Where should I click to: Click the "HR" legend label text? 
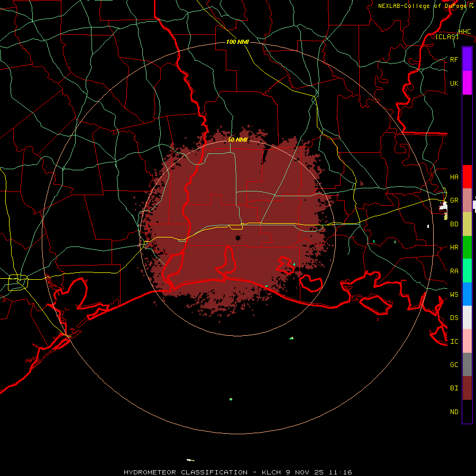click(x=454, y=248)
